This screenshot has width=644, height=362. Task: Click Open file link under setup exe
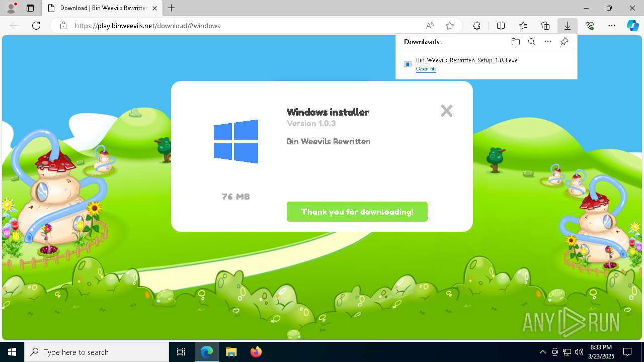(x=426, y=69)
